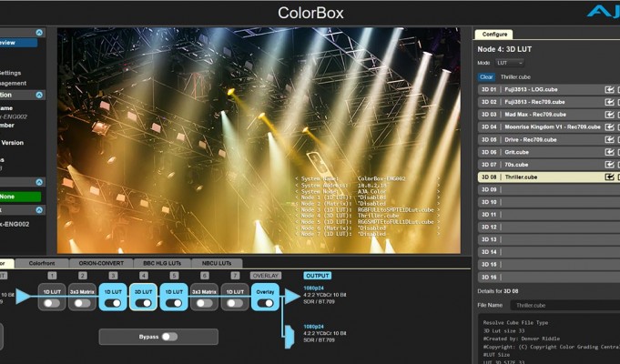
Task: Select slot 3D 03 Mad Max - Rec709.cube
Action: coord(549,115)
